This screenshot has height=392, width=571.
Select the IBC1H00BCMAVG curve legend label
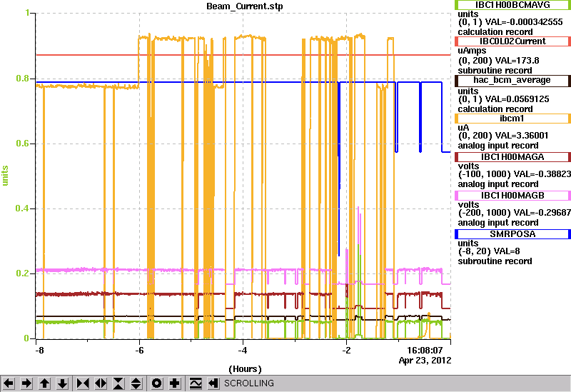pyautogui.click(x=512, y=5)
